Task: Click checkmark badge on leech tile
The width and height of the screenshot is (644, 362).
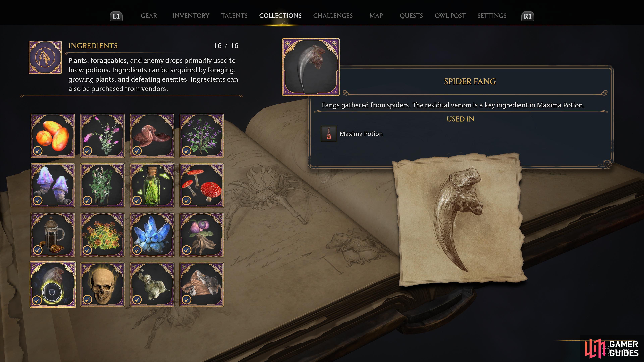Action: [x=137, y=151]
